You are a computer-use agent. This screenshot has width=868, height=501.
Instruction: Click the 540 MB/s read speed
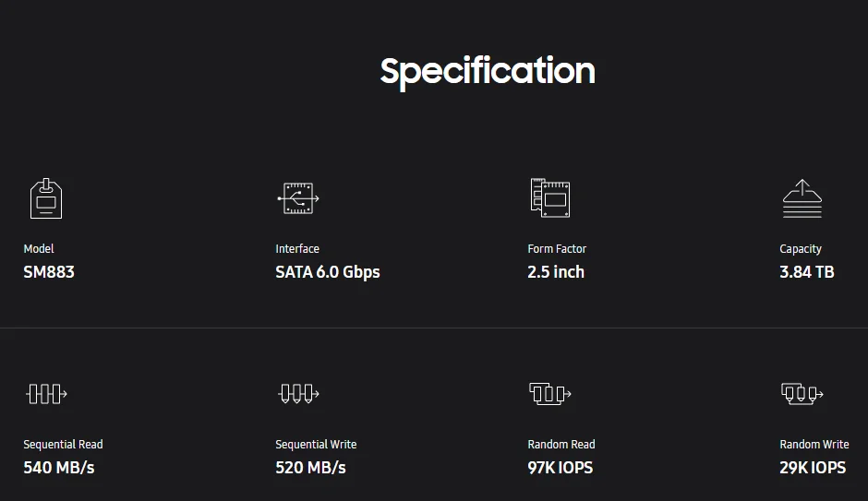(59, 468)
